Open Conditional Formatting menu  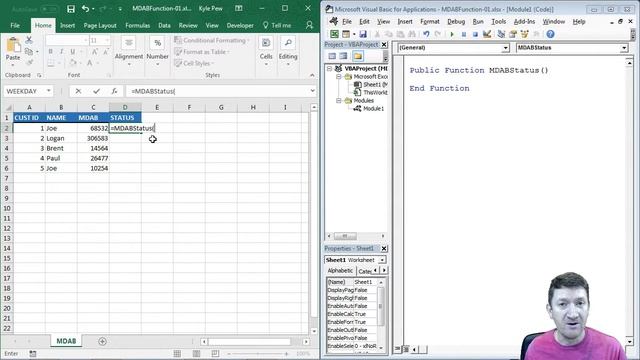(212, 40)
